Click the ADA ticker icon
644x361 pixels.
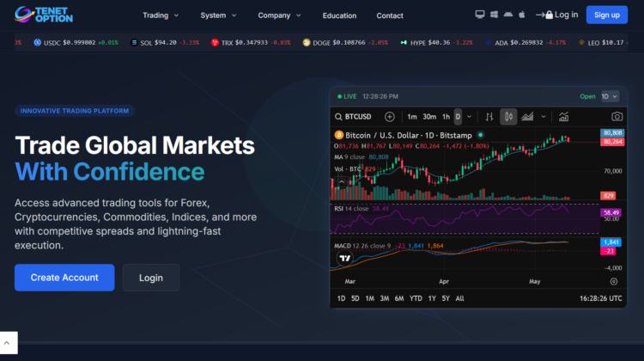click(489, 42)
